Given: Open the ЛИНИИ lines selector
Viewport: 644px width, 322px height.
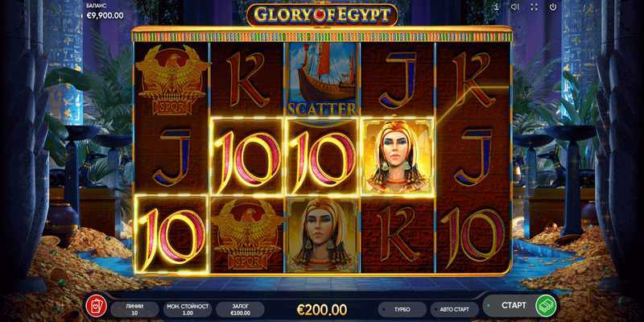Looking at the screenshot, I should click(x=134, y=309).
